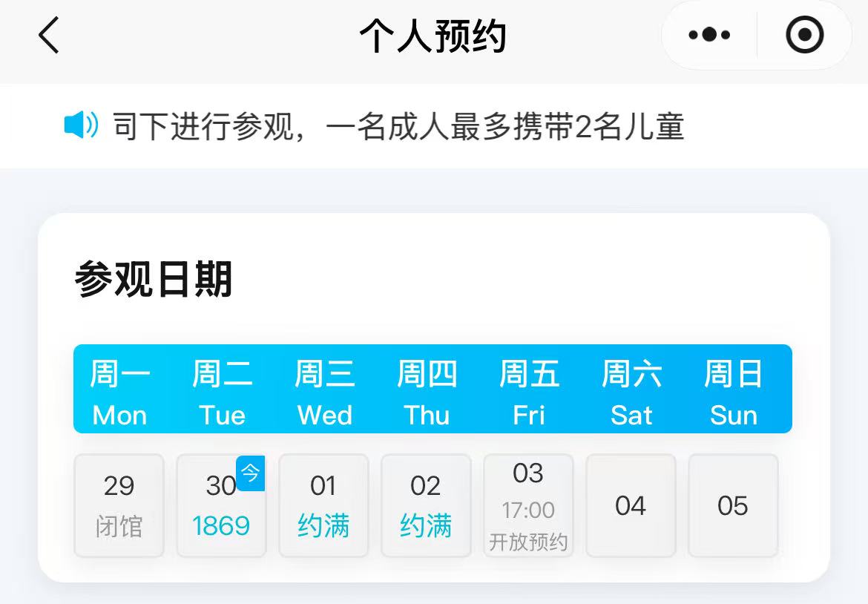Pick date 03 opening at 17:00

click(528, 505)
